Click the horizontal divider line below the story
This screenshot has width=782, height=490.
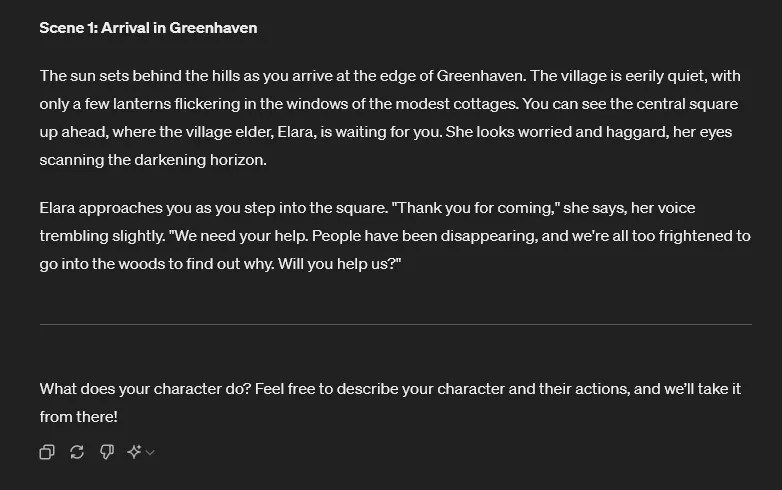click(x=395, y=325)
